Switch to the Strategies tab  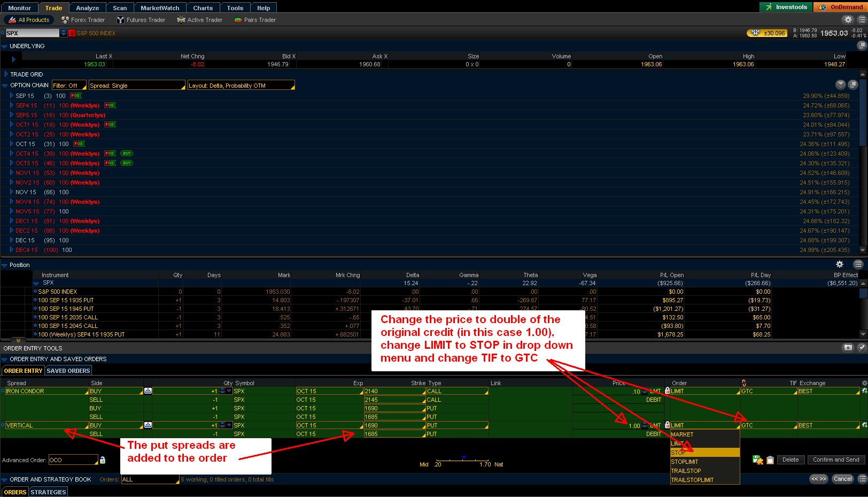point(48,492)
